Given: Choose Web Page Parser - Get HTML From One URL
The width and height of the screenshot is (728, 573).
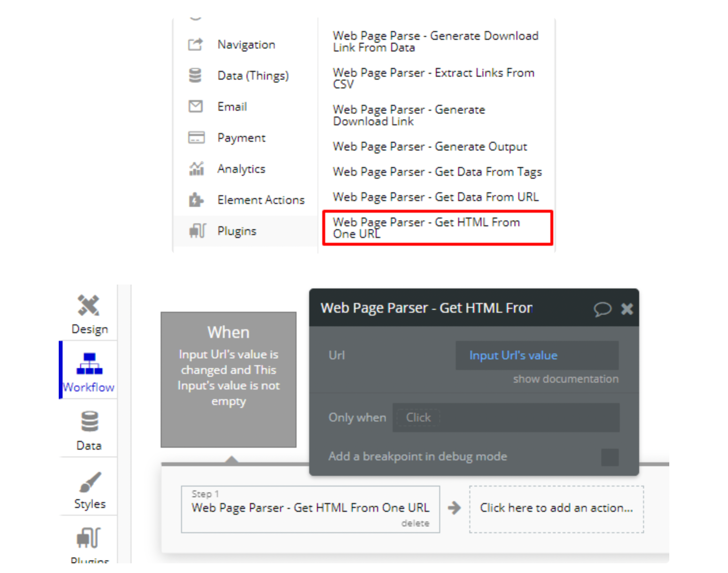Looking at the screenshot, I should point(437,228).
